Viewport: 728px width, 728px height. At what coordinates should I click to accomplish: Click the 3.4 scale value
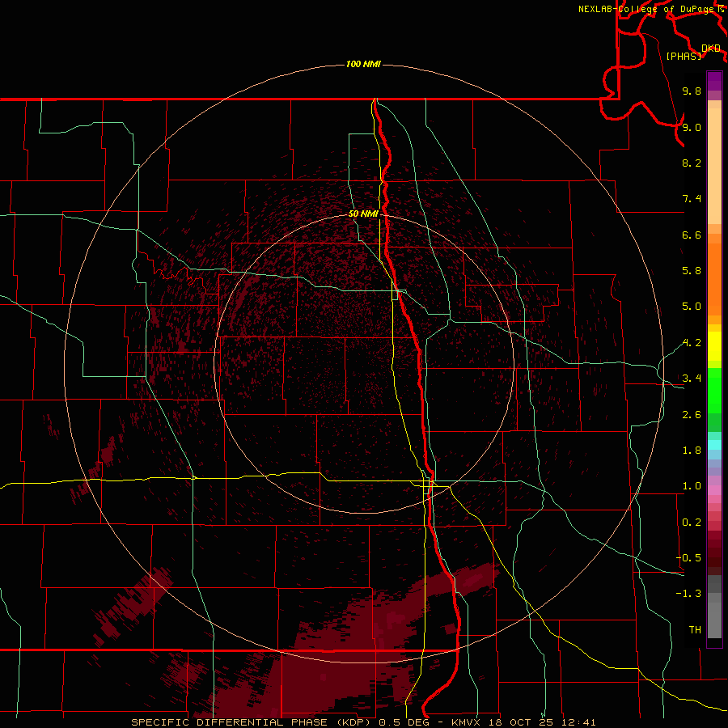click(692, 379)
